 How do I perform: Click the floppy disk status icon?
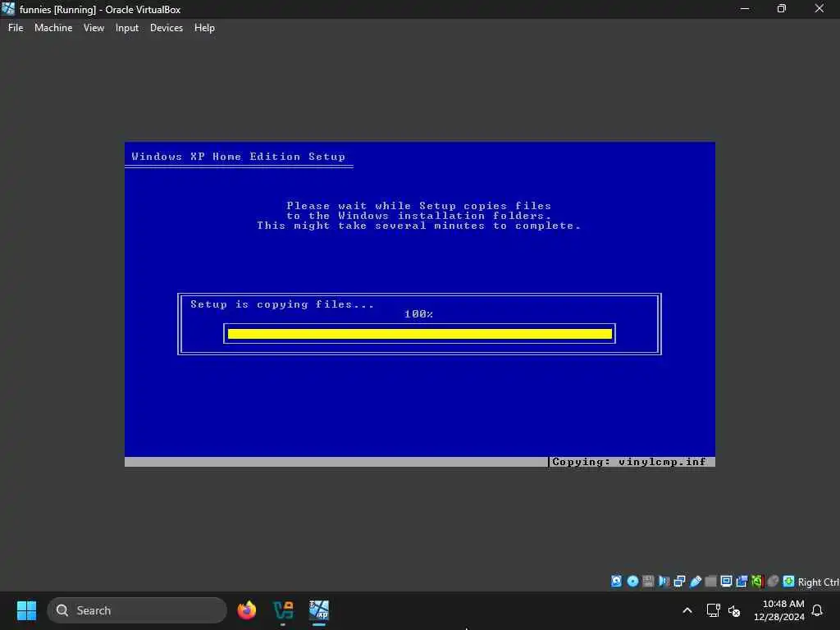648,582
